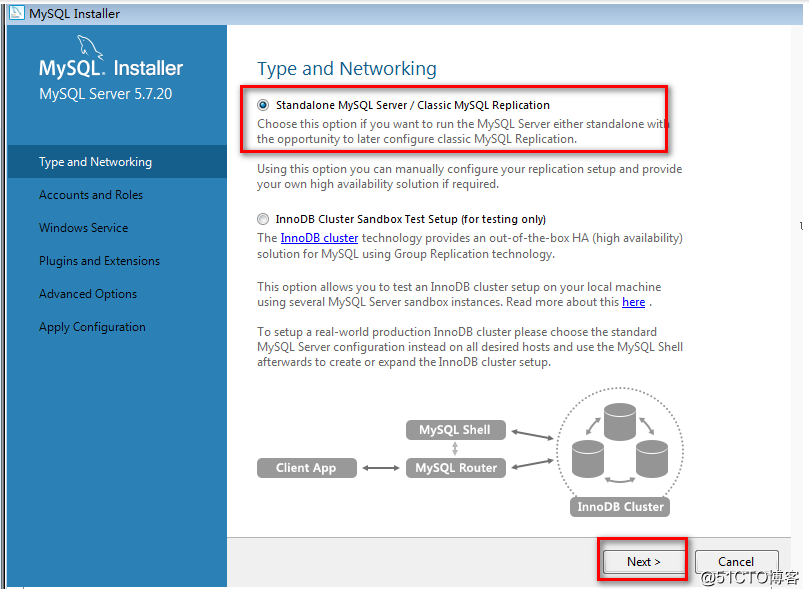
Task: Click the Next > button
Action: [x=643, y=561]
